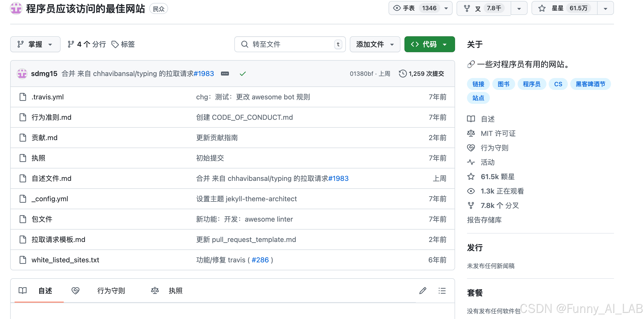Open pull request #1983 link in commit header

[204, 74]
